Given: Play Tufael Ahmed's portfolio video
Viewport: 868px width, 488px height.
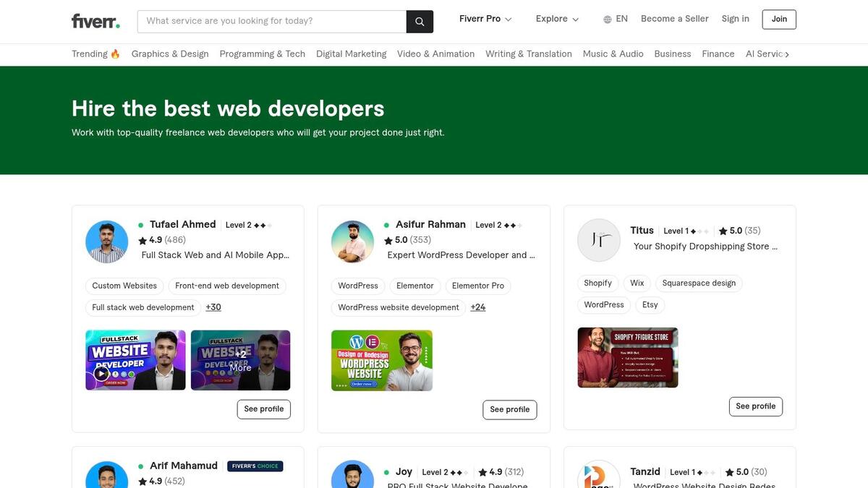Looking at the screenshot, I should pyautogui.click(x=101, y=374).
